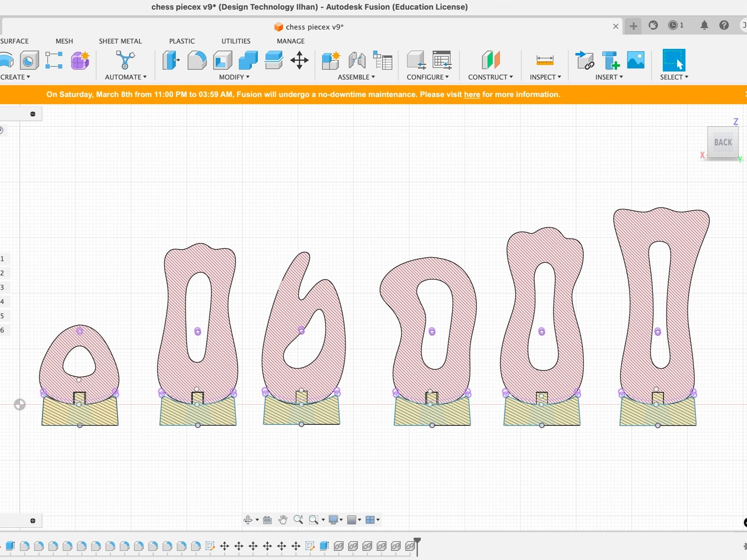
Task: Open the here link in maintenance banner
Action: [472, 95]
